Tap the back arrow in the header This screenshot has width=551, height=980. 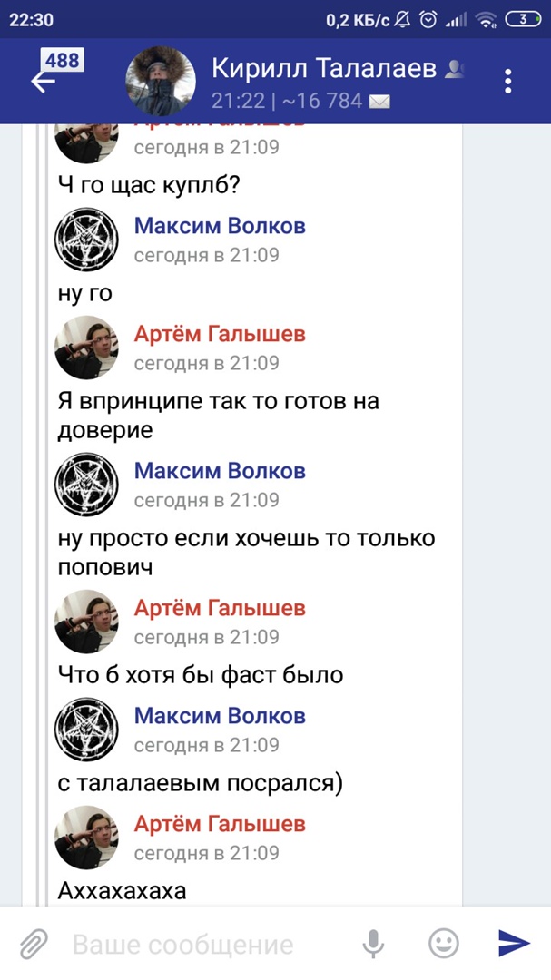[x=44, y=83]
